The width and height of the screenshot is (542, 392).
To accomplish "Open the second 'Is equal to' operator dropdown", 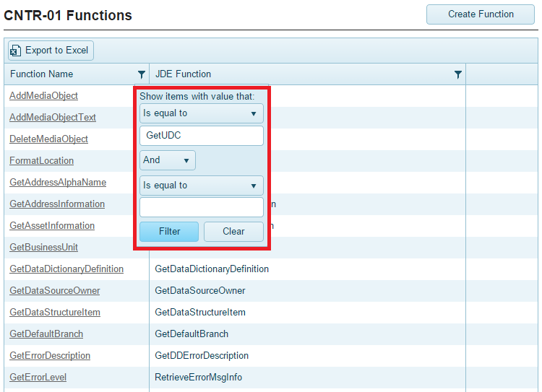I will [201, 186].
